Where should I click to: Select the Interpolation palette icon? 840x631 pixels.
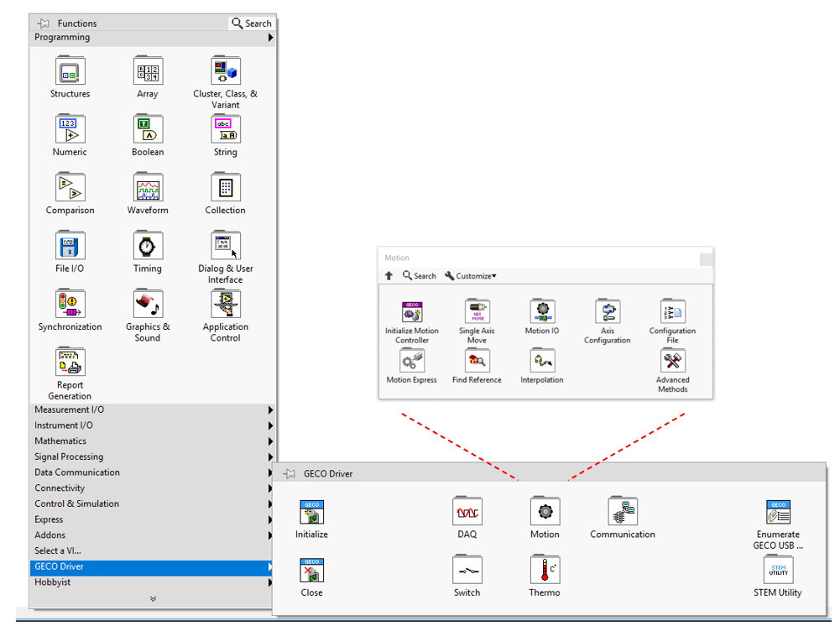[x=541, y=362]
